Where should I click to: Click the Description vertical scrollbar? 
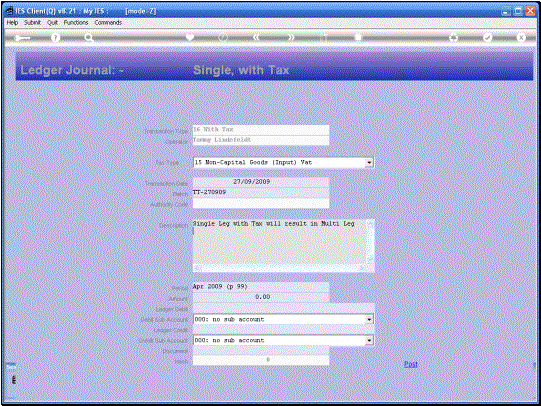(x=370, y=241)
